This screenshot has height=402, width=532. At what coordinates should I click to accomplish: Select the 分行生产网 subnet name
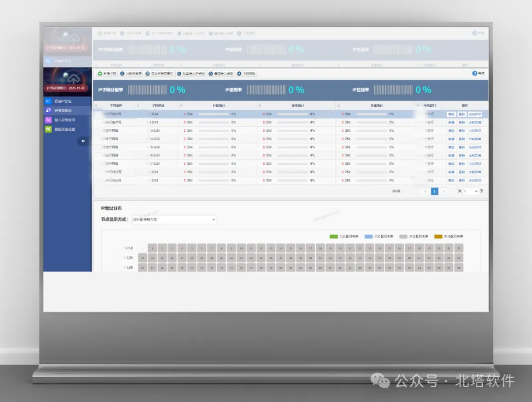pos(112,123)
